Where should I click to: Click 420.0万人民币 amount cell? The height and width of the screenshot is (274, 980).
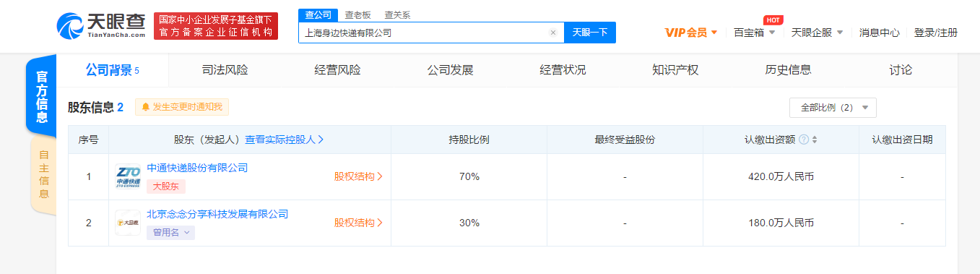pos(781,176)
